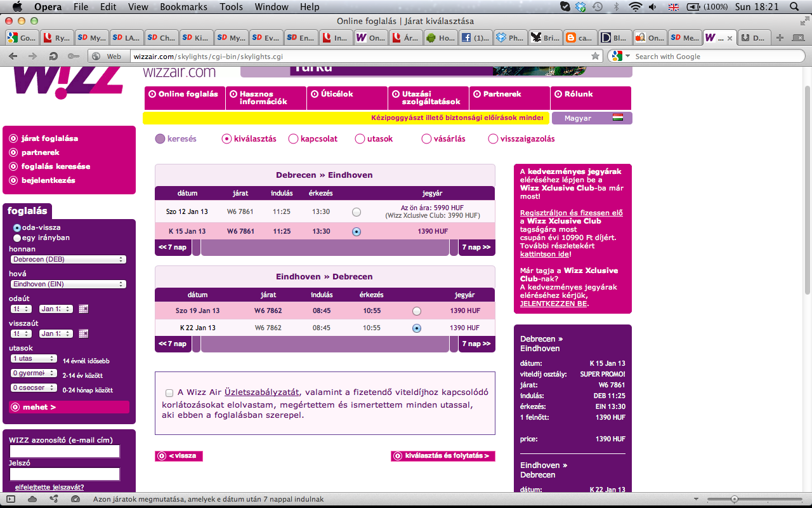Open the 0 csecsemő infants dropdown

(x=34, y=388)
